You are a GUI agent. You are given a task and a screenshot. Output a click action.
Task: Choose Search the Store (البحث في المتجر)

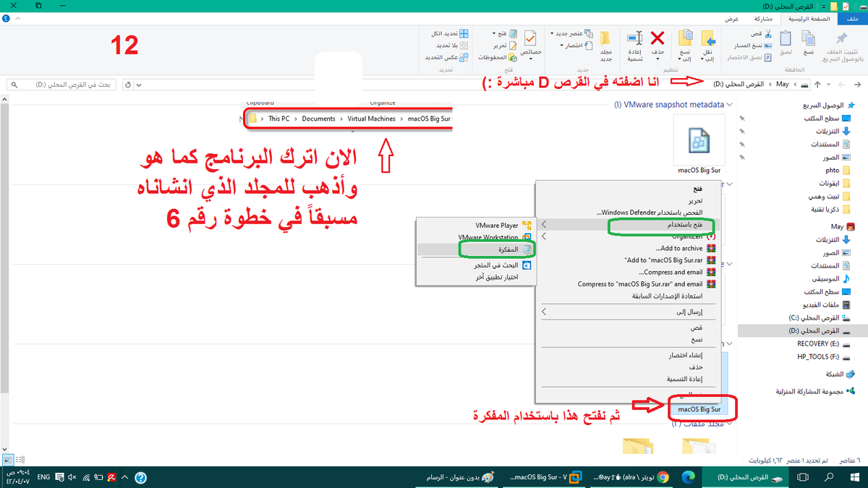(x=476, y=265)
